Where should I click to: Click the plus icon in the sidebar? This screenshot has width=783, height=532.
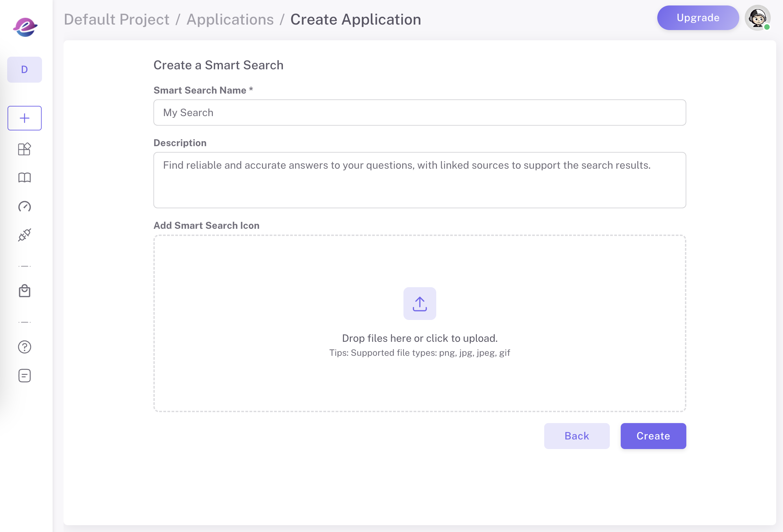pos(25,118)
